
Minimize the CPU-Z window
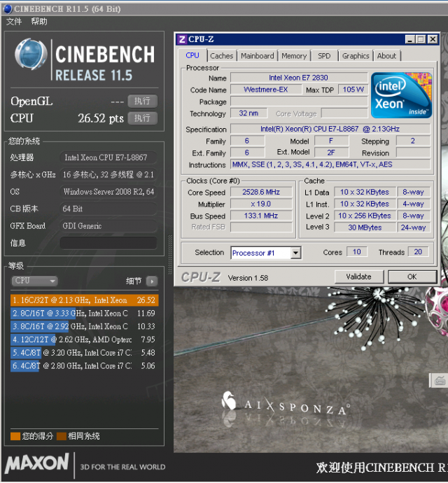tap(409, 39)
